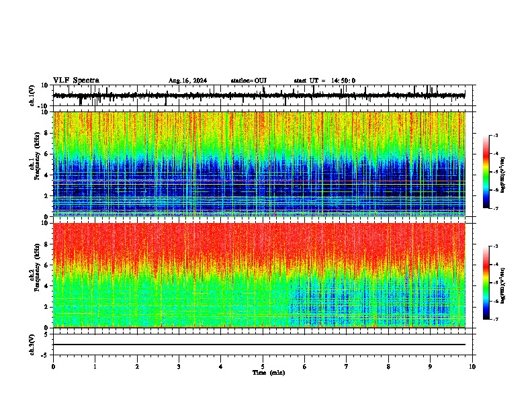Click time axis tick label "4"
This screenshot has height=411, width=532.
coord(221,367)
